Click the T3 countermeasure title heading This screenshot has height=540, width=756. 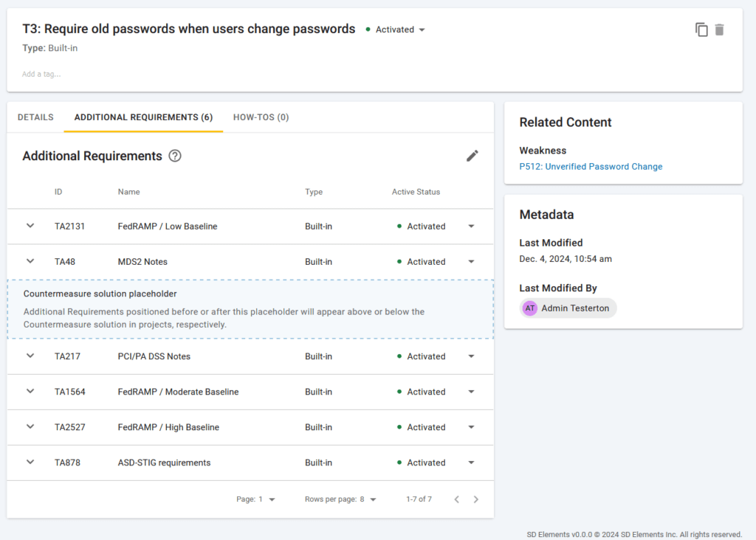tap(188, 29)
